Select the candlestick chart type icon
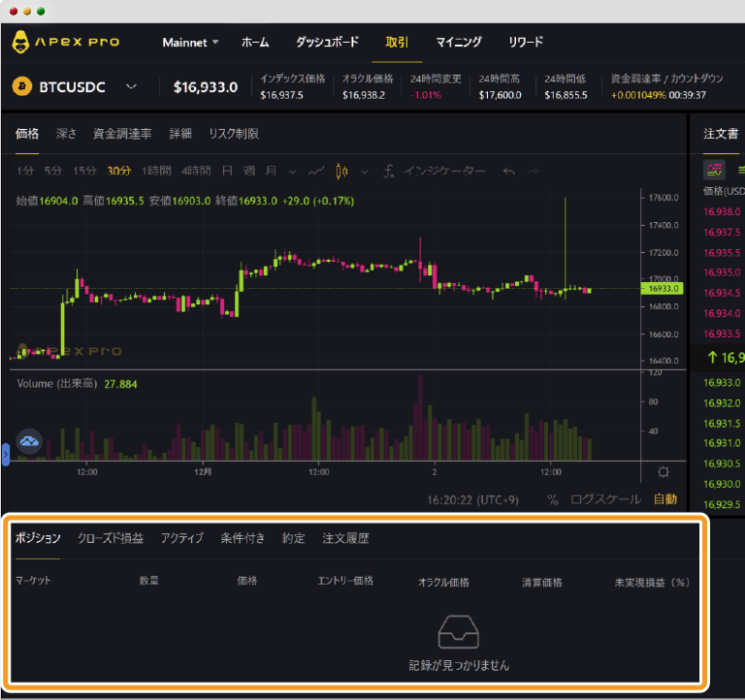745x700 pixels. [341, 171]
